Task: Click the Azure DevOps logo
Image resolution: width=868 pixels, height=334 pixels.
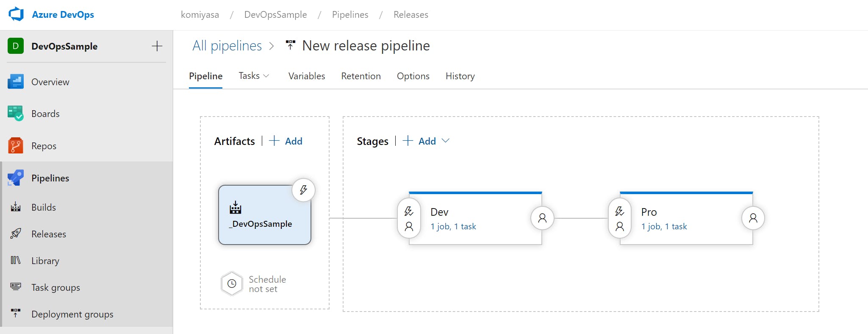Action: 17,14
